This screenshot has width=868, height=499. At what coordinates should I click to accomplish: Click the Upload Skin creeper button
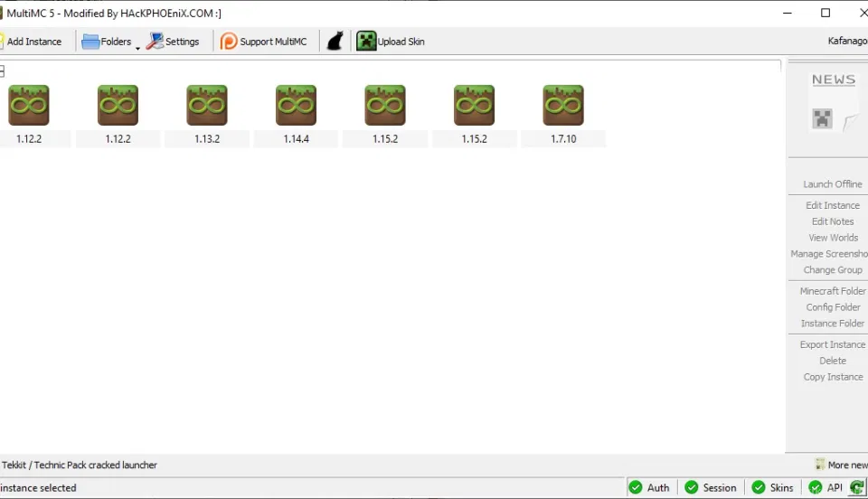click(391, 42)
